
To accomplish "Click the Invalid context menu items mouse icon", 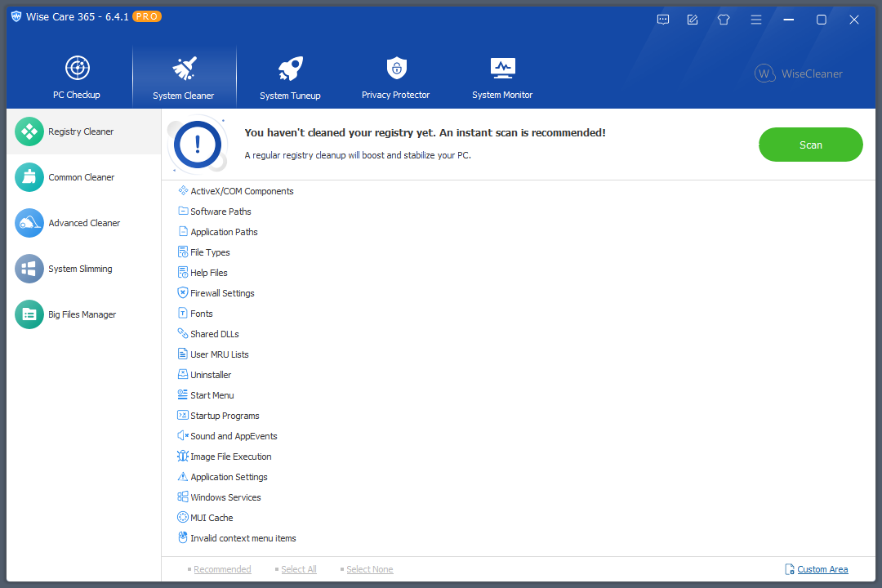I will click(183, 538).
